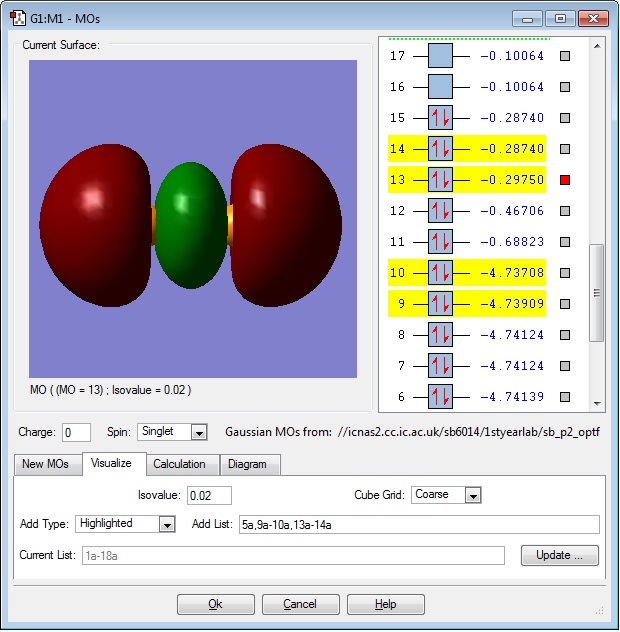Minimize the G1:M1 MOs window
The height and width of the screenshot is (632, 620).
[x=527, y=19]
